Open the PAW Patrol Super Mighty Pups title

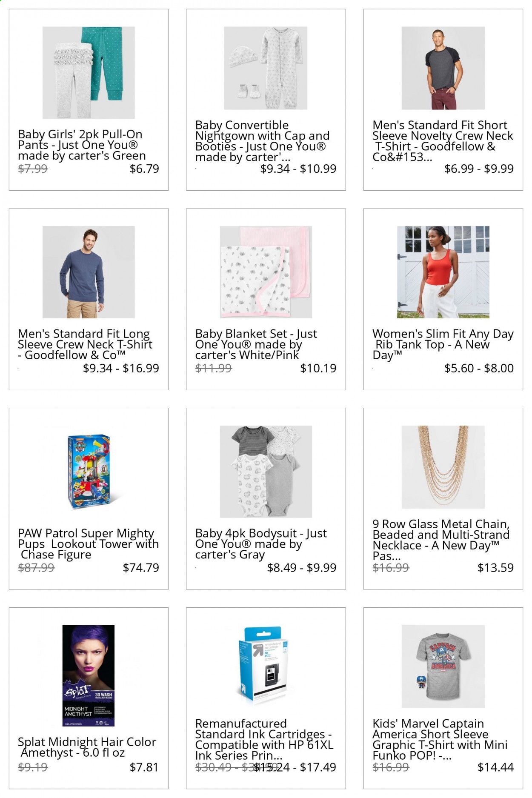(88, 544)
